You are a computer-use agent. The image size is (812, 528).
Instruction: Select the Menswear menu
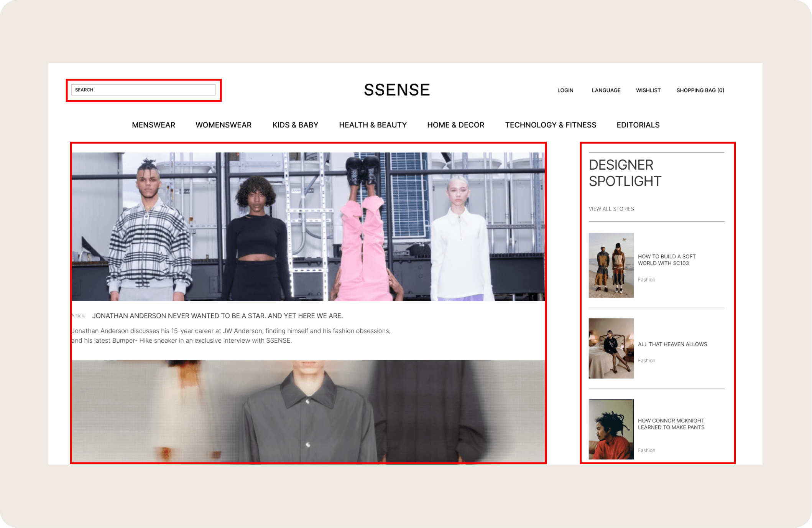click(153, 125)
